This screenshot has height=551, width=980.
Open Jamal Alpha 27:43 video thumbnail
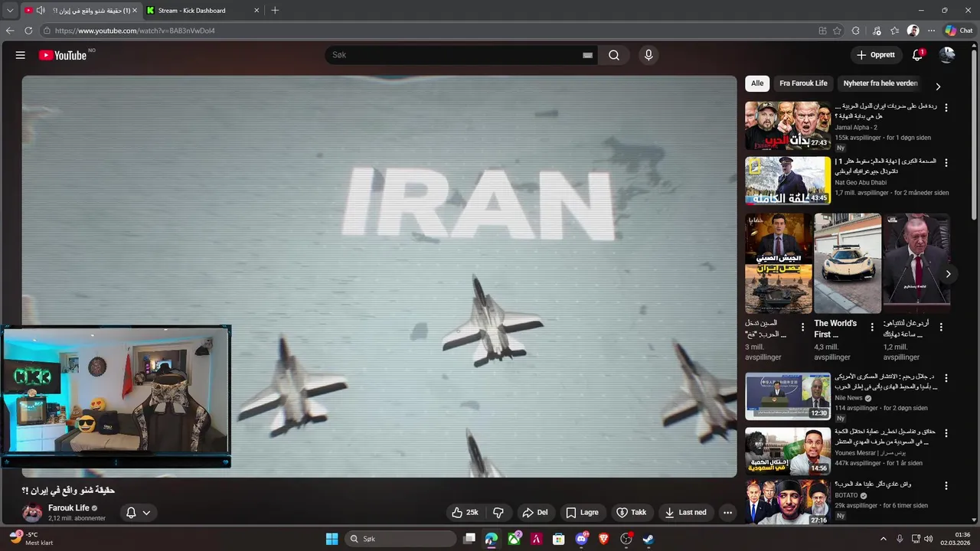[x=788, y=126]
